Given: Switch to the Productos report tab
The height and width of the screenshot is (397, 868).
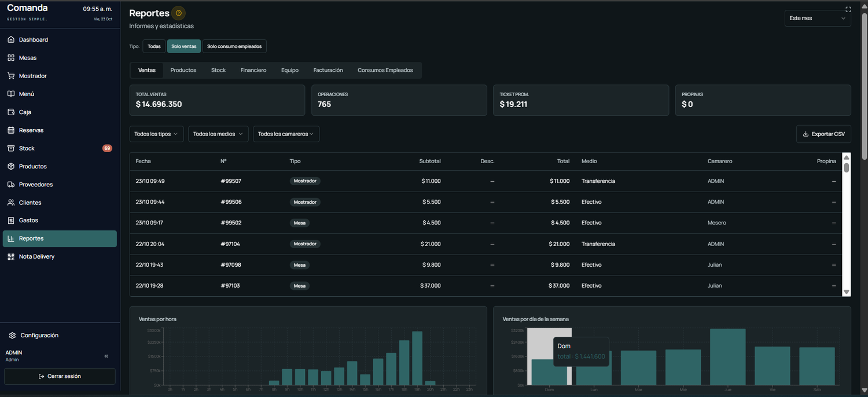Looking at the screenshot, I should [183, 70].
